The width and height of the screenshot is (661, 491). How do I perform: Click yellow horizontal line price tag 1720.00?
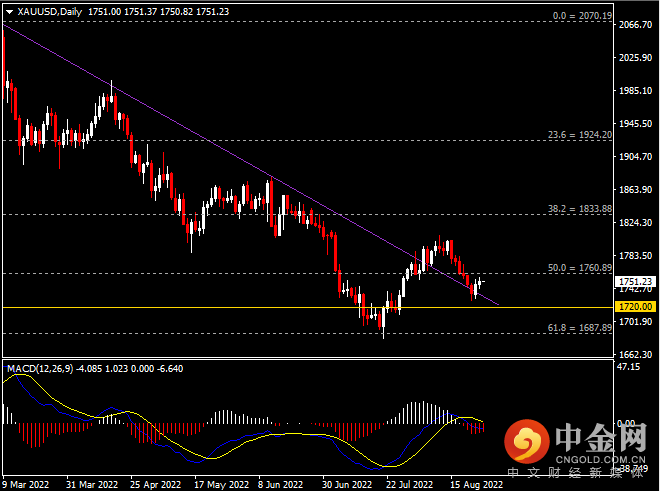pyautogui.click(x=635, y=306)
